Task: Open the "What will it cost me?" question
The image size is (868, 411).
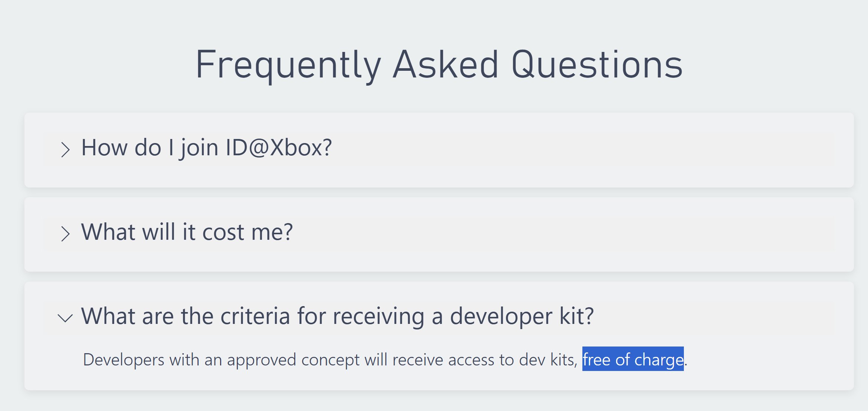Action: (x=187, y=232)
